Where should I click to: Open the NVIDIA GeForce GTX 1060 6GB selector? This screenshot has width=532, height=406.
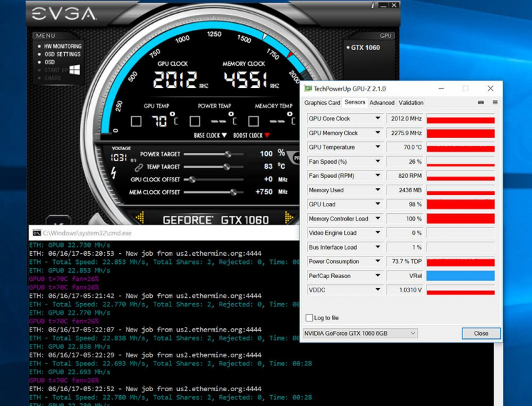[360, 334]
